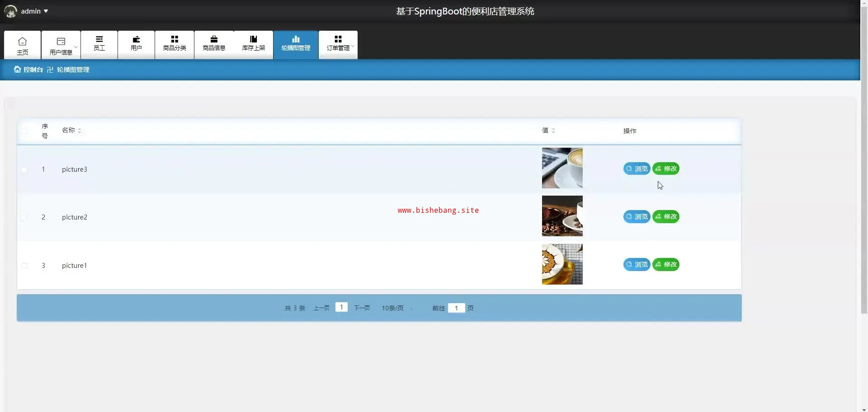This screenshot has height=412, width=868.
Task: Open the 用户信息 menu tab
Action: coord(61,45)
